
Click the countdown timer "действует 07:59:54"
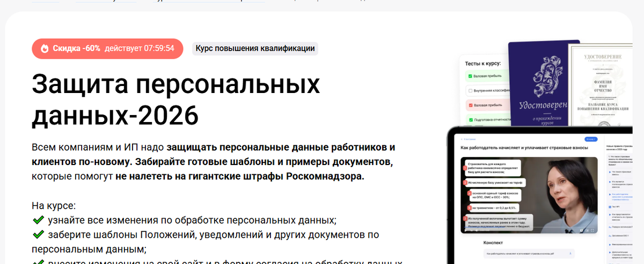point(140,48)
